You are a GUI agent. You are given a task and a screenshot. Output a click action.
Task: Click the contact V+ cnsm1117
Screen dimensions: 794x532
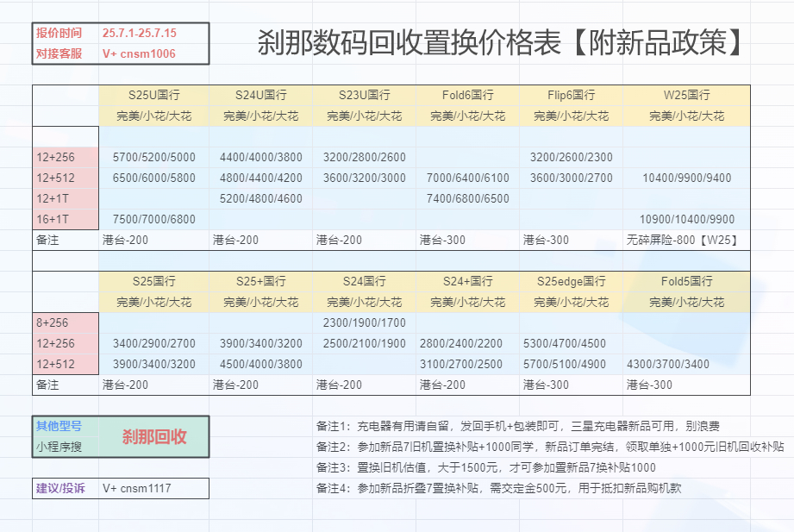tap(137, 488)
